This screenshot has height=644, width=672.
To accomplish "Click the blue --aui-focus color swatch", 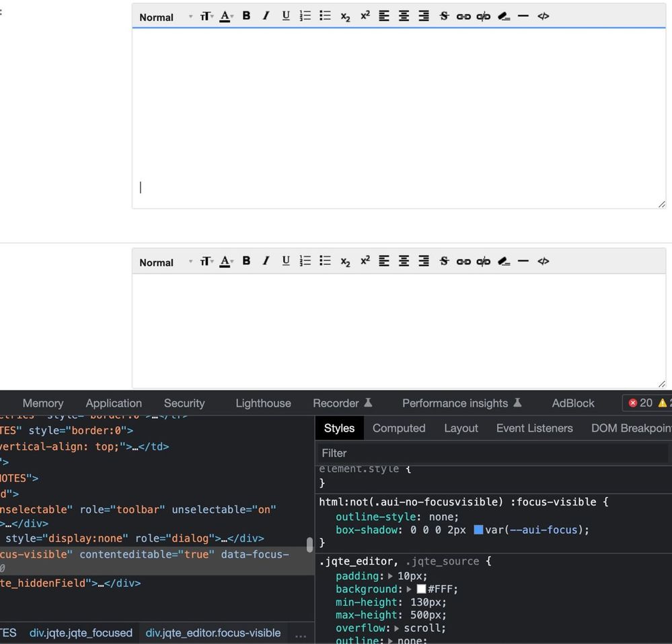I will 478,530.
